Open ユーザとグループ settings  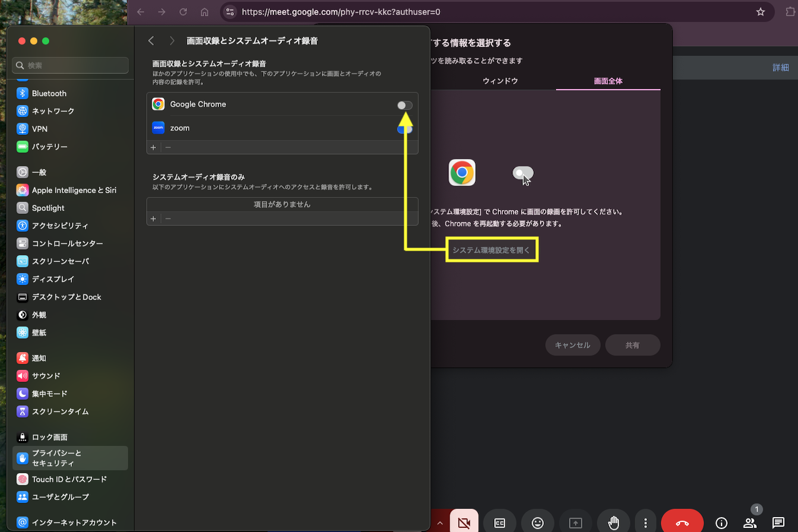tap(70, 497)
